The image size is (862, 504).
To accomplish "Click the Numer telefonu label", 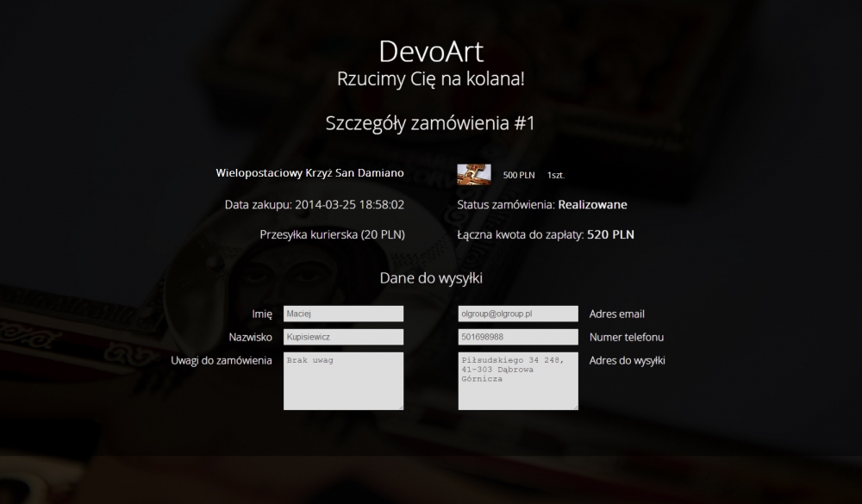I will point(627,337).
